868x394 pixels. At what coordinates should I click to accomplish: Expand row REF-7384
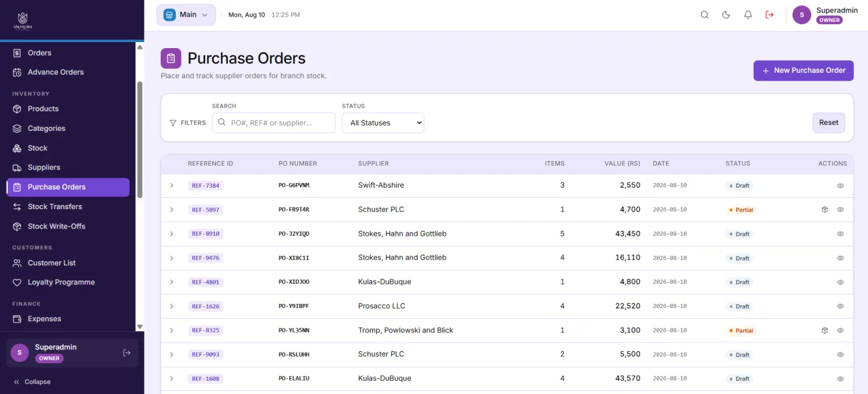[172, 185]
